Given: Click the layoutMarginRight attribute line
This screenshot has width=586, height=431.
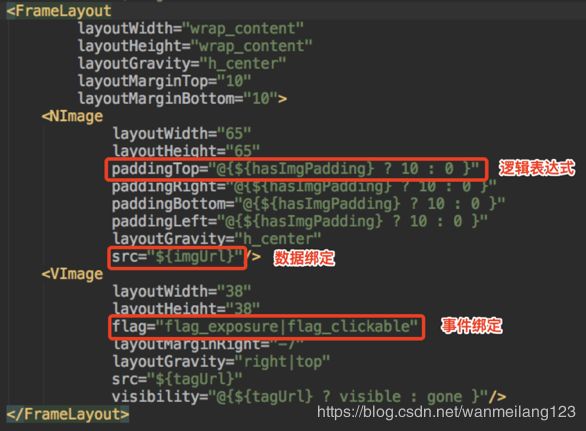Looking at the screenshot, I should click(x=208, y=344).
